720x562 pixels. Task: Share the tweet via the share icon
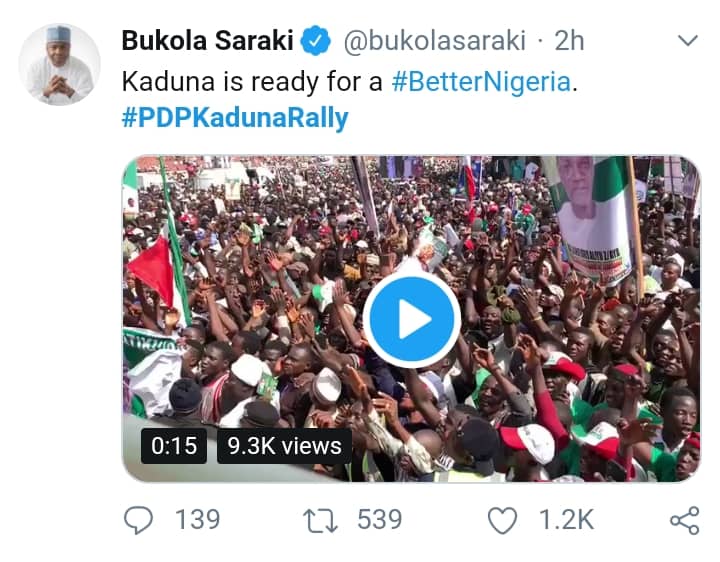click(x=683, y=520)
